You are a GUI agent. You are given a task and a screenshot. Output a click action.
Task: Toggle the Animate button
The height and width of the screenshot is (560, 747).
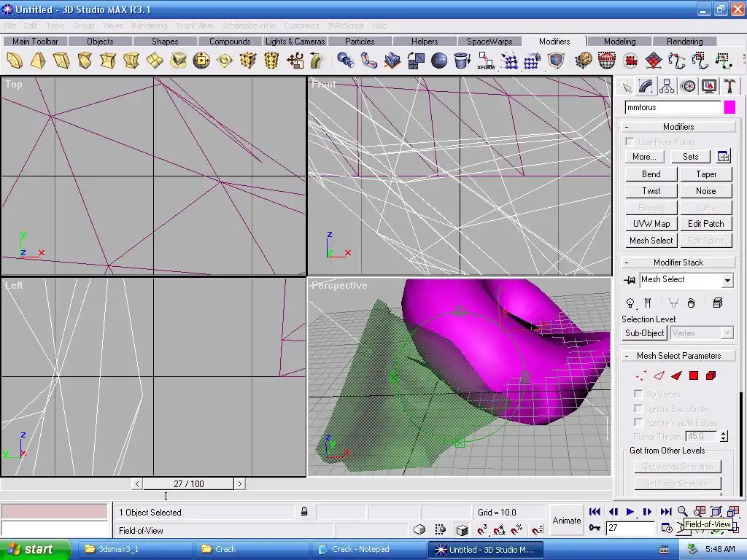[x=566, y=521]
